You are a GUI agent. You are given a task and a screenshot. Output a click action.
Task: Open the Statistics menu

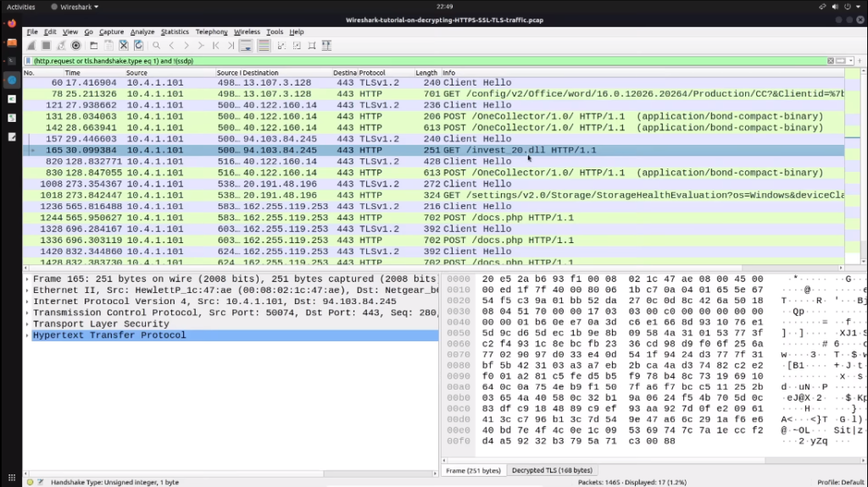[x=175, y=32]
